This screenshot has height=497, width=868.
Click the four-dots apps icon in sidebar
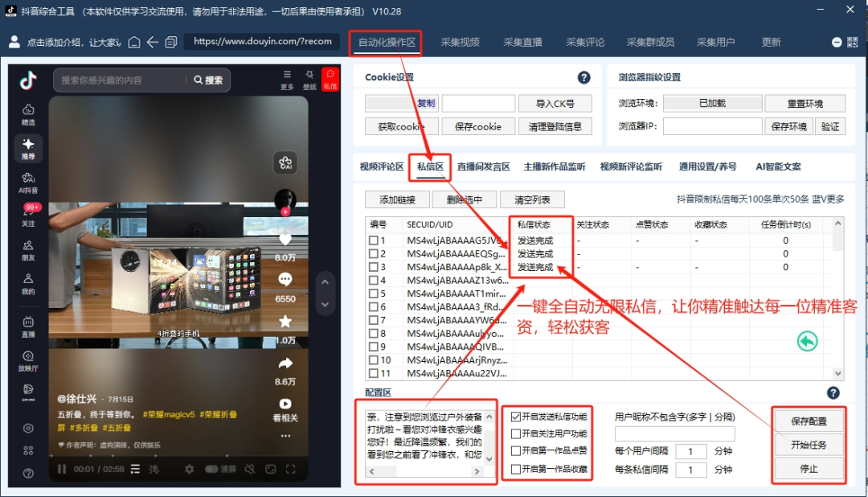pos(28,450)
